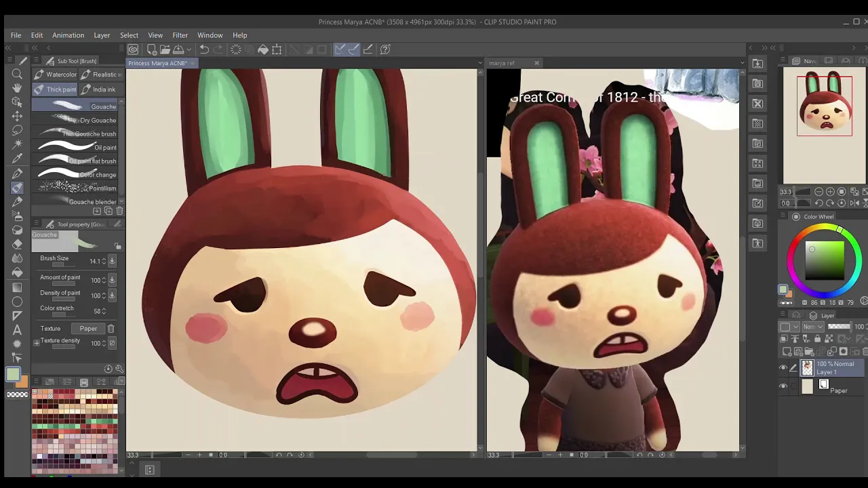
Task: Switch to Watercolor brush group
Action: (x=56, y=75)
